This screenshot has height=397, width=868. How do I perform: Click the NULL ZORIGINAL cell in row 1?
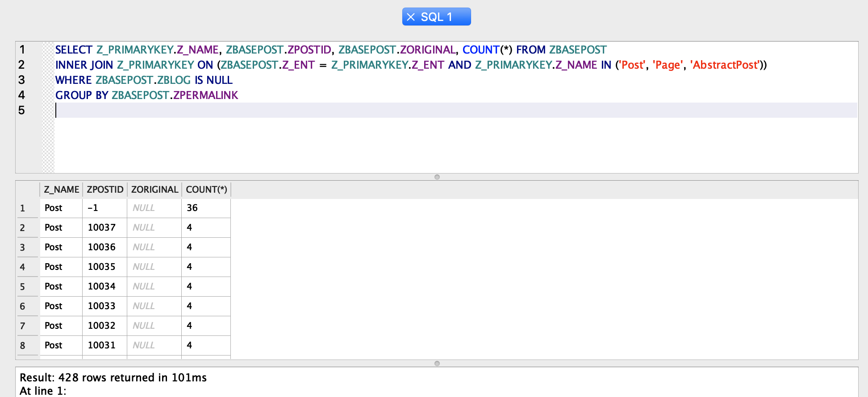[154, 208]
